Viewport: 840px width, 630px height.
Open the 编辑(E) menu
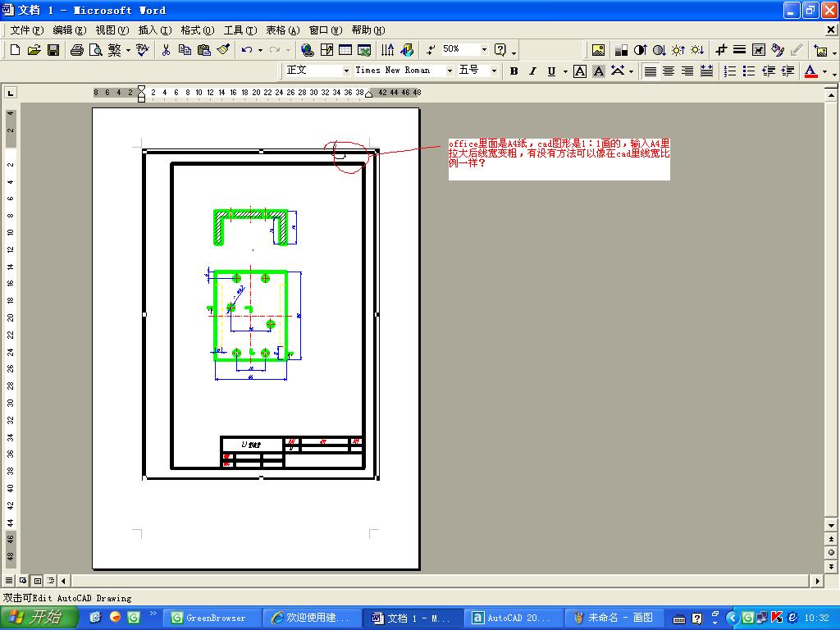[70, 30]
